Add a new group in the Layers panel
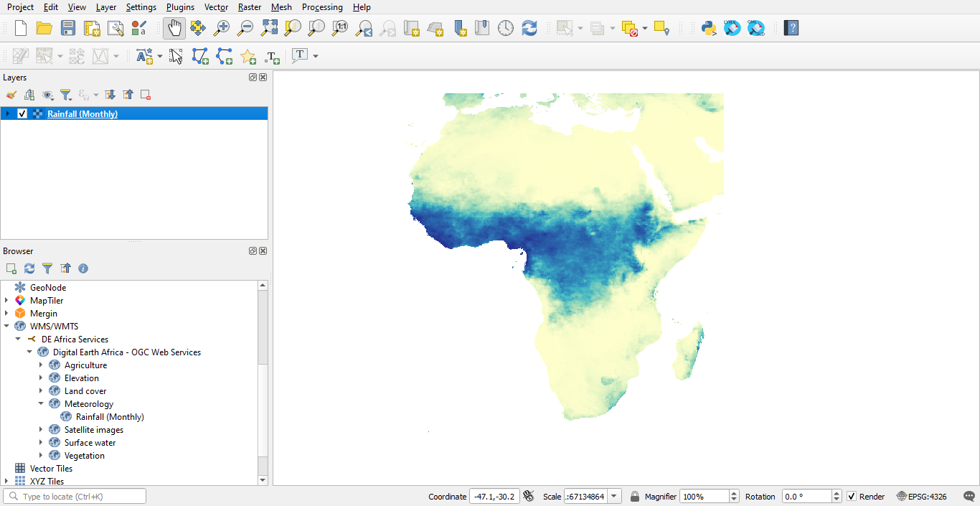The width and height of the screenshot is (980, 506). point(29,94)
